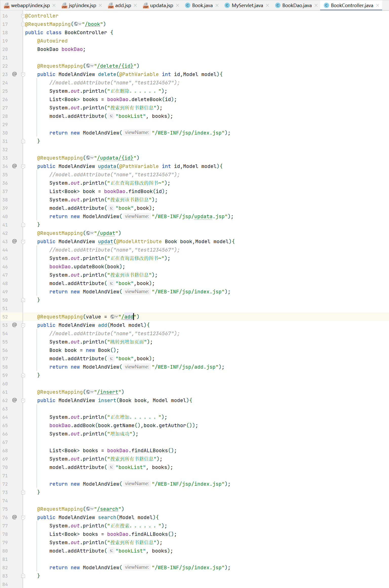The image size is (389, 588).
Task: Click the gutter @ icon for add method
Action: (x=14, y=325)
